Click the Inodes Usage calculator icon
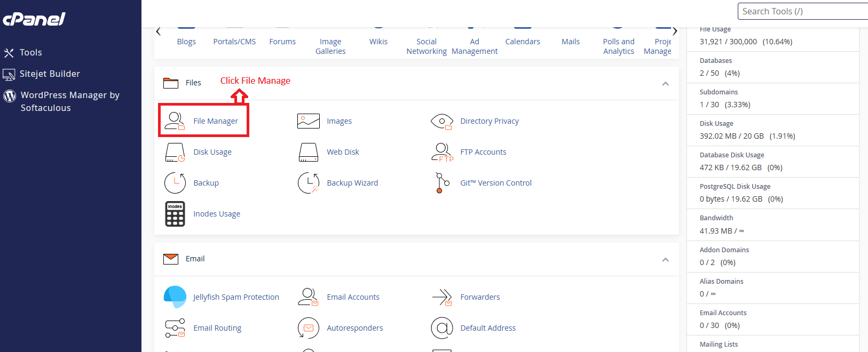 click(175, 214)
